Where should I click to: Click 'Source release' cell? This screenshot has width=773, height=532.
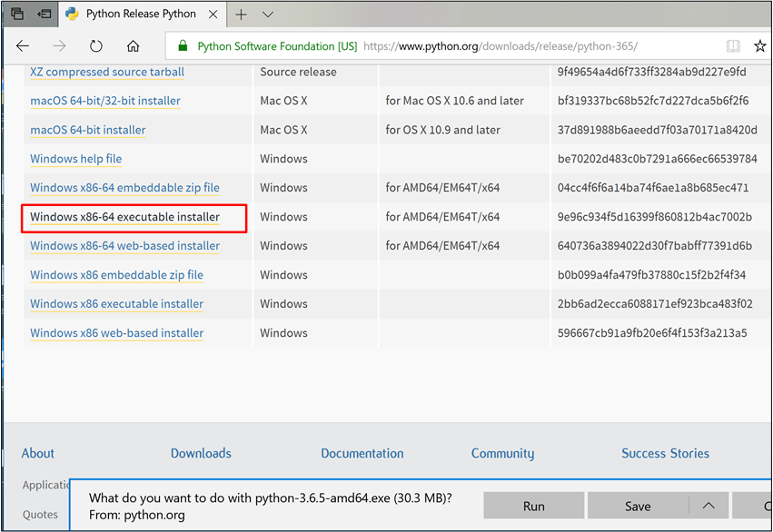[298, 72]
